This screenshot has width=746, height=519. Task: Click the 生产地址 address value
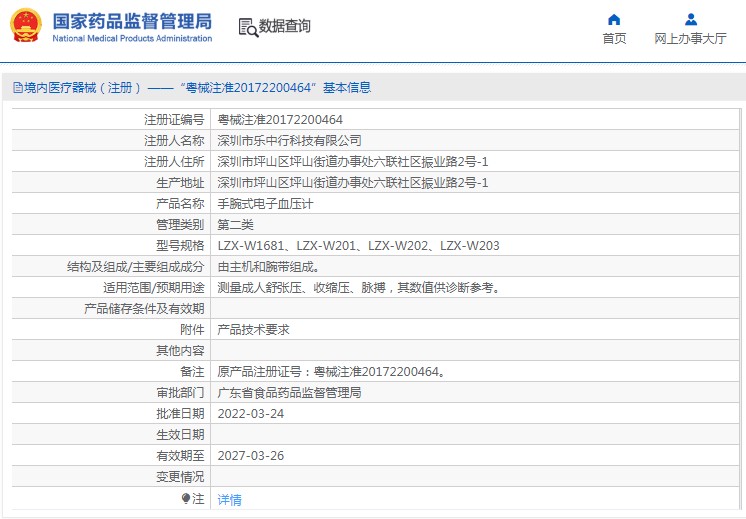click(x=353, y=183)
